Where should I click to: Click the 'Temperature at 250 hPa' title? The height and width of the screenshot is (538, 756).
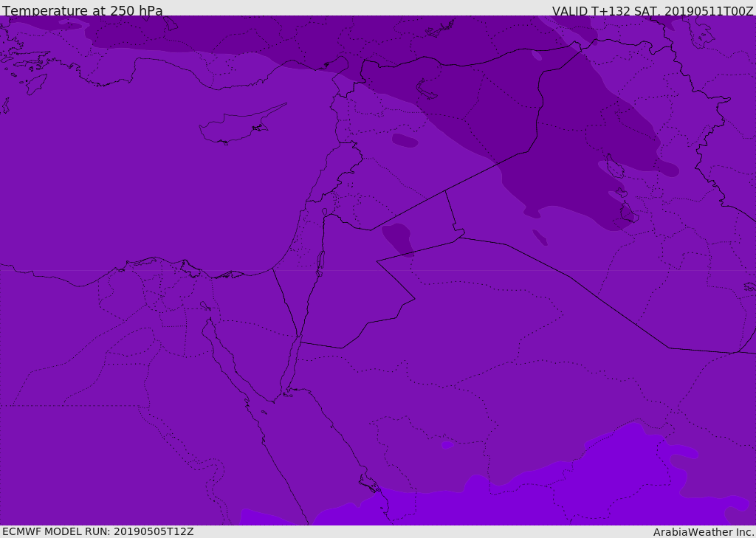pyautogui.click(x=83, y=11)
